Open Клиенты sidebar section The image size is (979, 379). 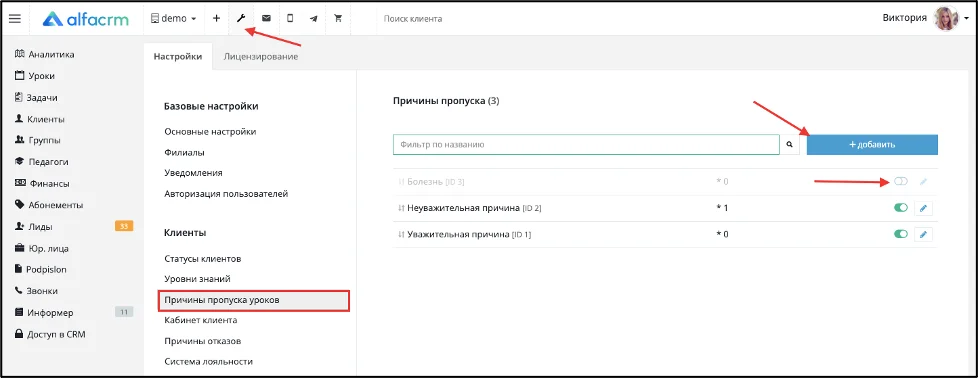(x=39, y=119)
